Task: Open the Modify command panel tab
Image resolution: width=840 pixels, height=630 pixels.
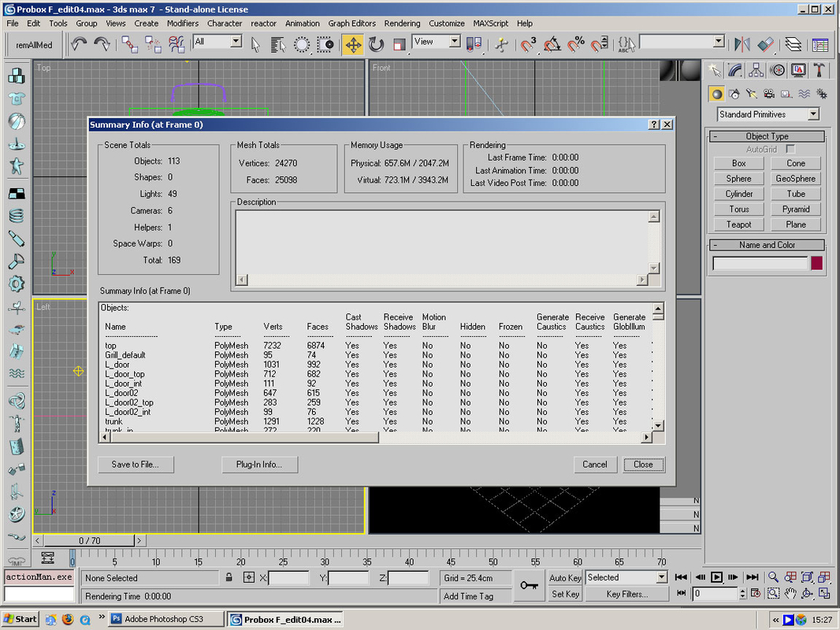Action: [x=734, y=71]
